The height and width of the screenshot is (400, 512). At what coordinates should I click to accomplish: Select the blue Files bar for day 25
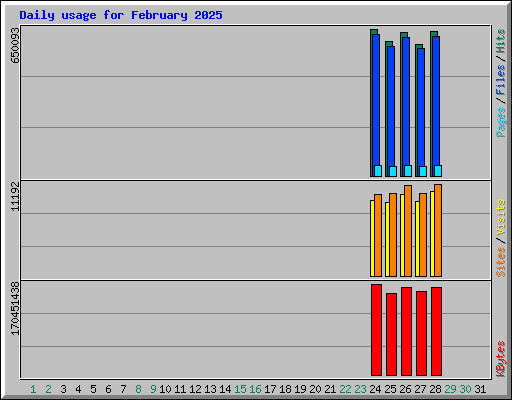[x=391, y=107]
